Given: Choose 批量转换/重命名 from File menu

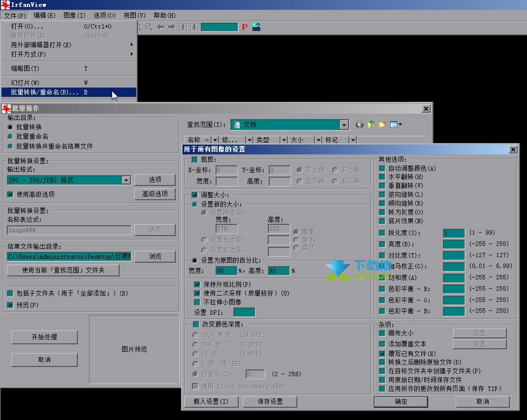Looking at the screenshot, I should tap(69, 92).
